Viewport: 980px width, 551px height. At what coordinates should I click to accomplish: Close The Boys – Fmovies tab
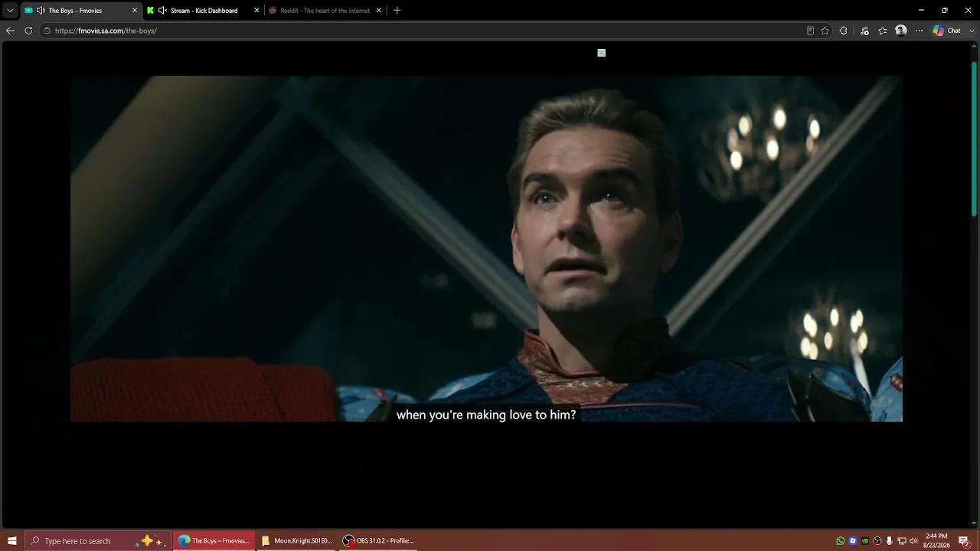(135, 11)
